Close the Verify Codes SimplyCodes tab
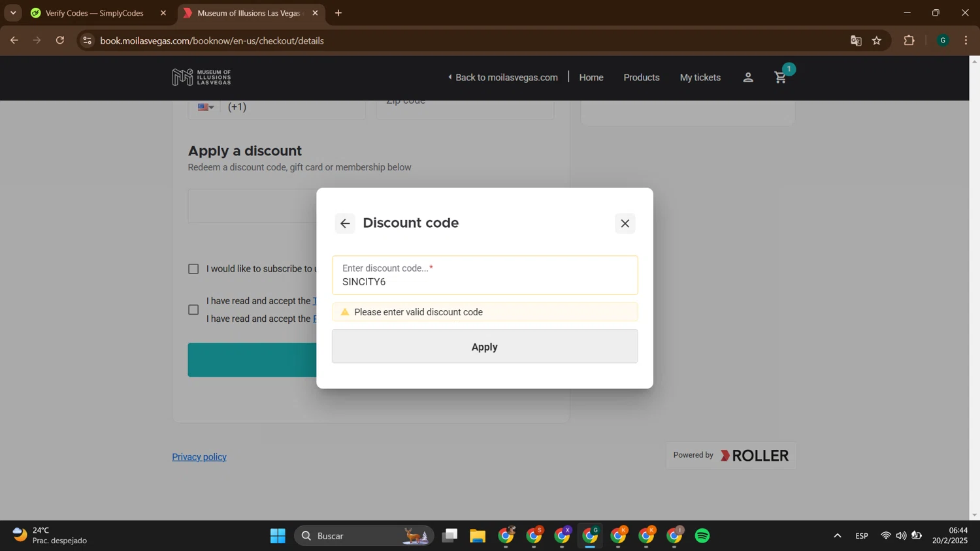Image resolution: width=980 pixels, height=551 pixels. pos(163,13)
